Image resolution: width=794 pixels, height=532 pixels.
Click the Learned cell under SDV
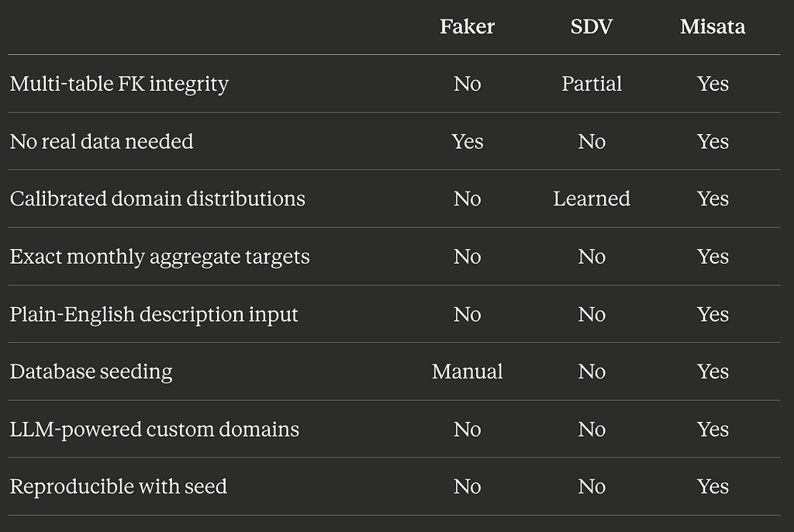click(592, 199)
